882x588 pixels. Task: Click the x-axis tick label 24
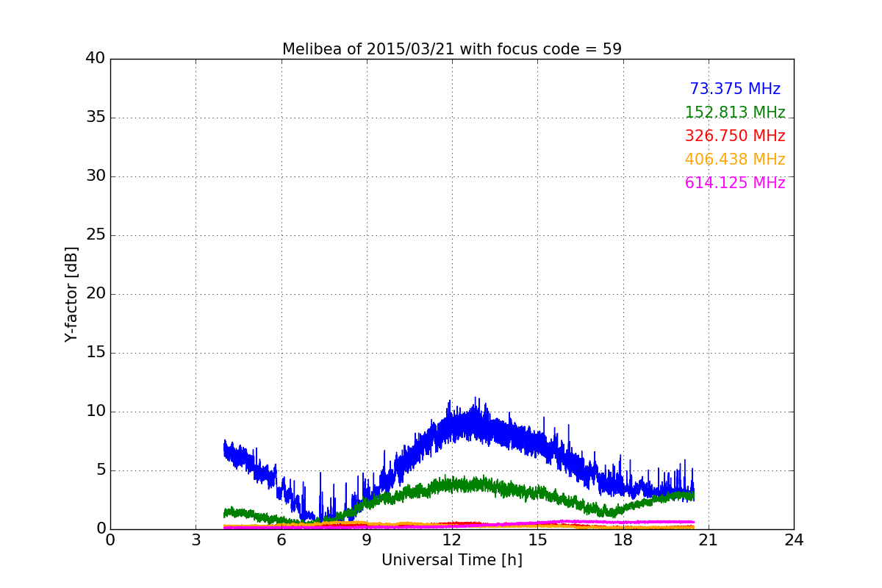coord(794,540)
